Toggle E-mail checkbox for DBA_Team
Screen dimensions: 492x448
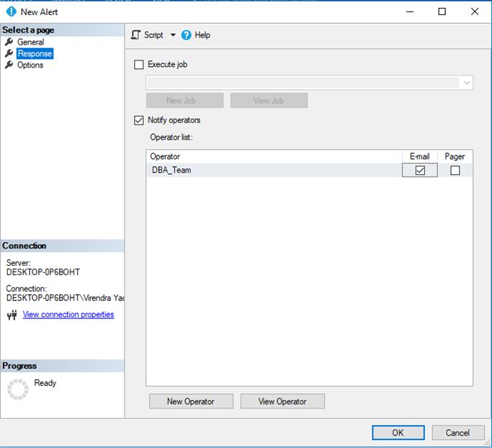coord(420,171)
